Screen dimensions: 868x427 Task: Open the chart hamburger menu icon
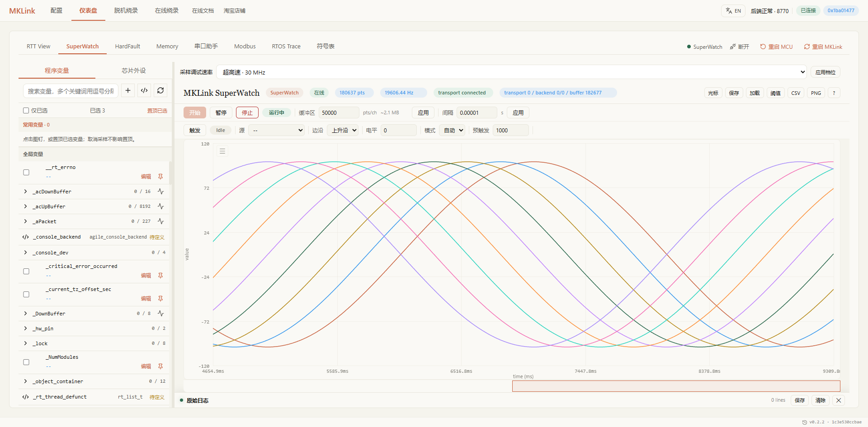(x=222, y=151)
